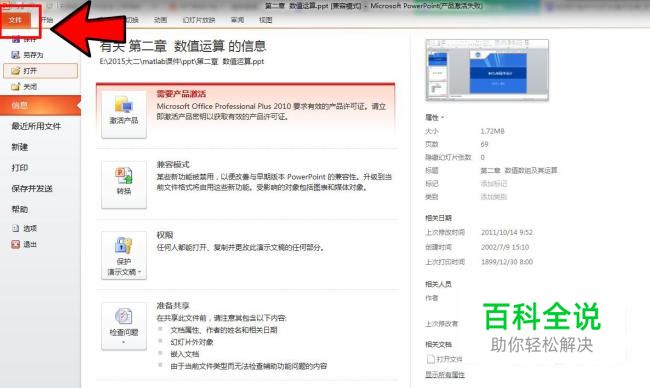
Task: Expand the 保护演示文稿 dropdown arrow
Action: [x=140, y=272]
